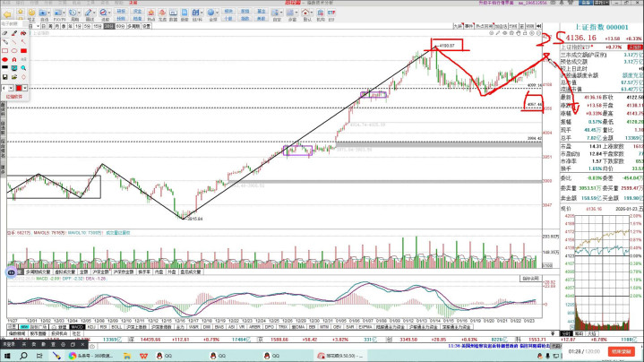Select the red text 'A' tool
The width and height of the screenshot is (644, 362).
click(x=14, y=59)
